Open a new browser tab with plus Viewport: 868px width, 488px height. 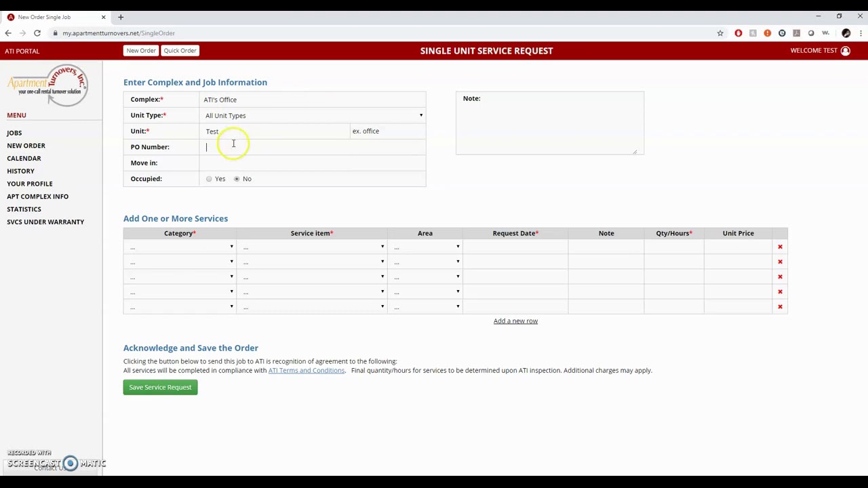121,17
